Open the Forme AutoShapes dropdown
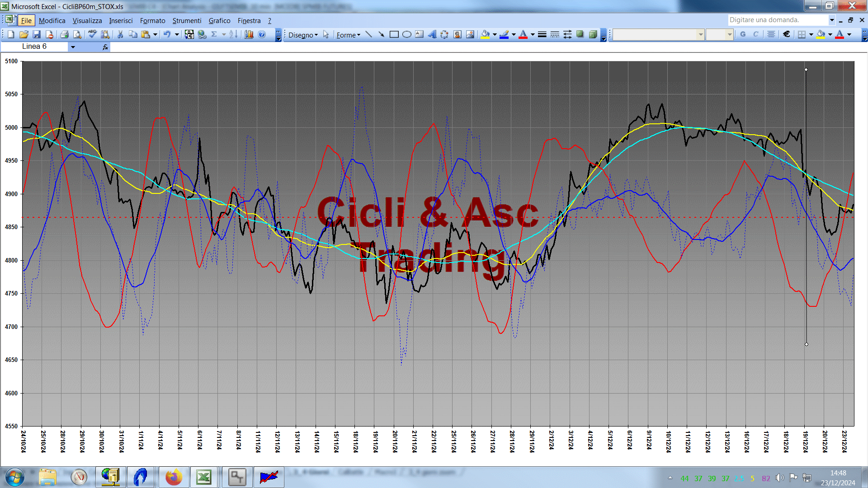Viewport: 868px width, 488px height. (x=348, y=35)
